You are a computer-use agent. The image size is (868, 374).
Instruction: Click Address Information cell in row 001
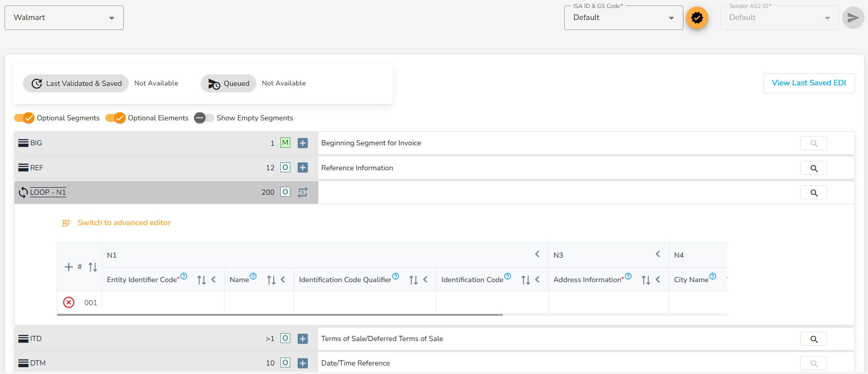coord(609,303)
